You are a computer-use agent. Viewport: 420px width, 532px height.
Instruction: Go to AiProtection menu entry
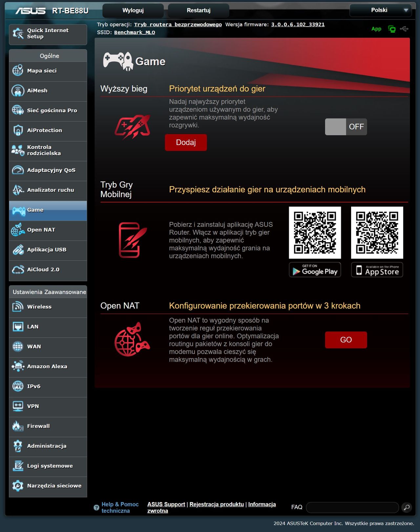pos(48,131)
